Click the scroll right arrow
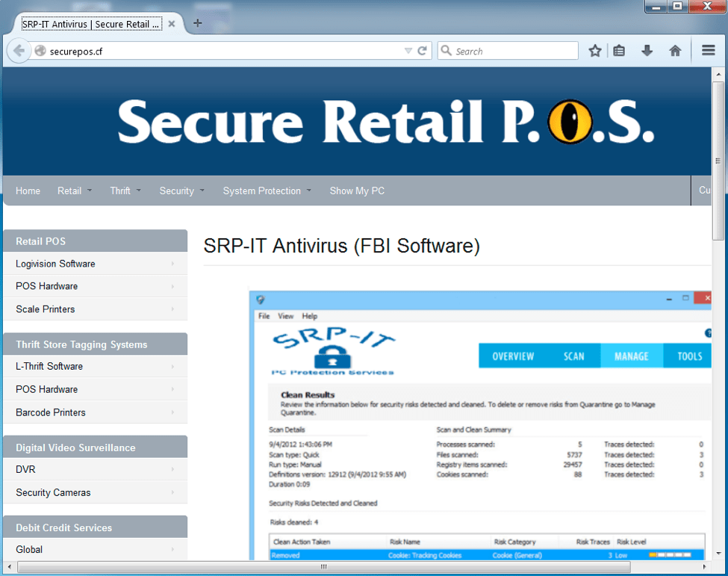The width and height of the screenshot is (728, 576). pyautogui.click(x=704, y=567)
